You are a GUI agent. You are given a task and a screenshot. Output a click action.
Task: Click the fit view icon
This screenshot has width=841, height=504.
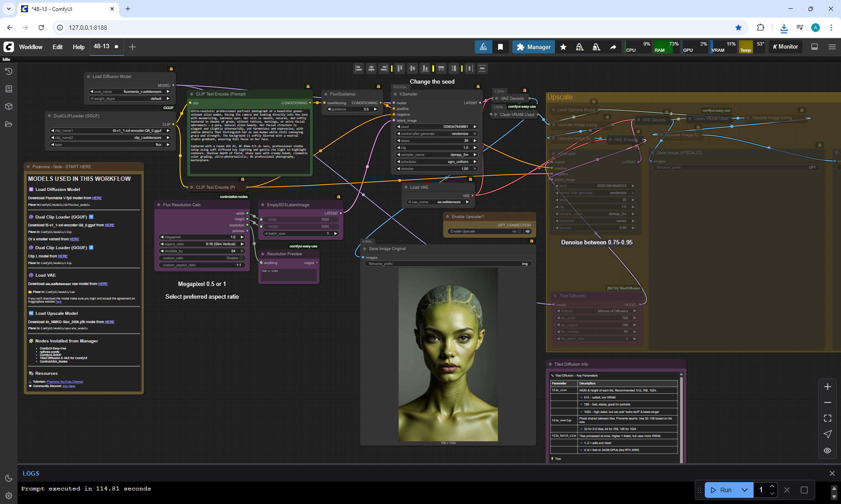coord(827,418)
